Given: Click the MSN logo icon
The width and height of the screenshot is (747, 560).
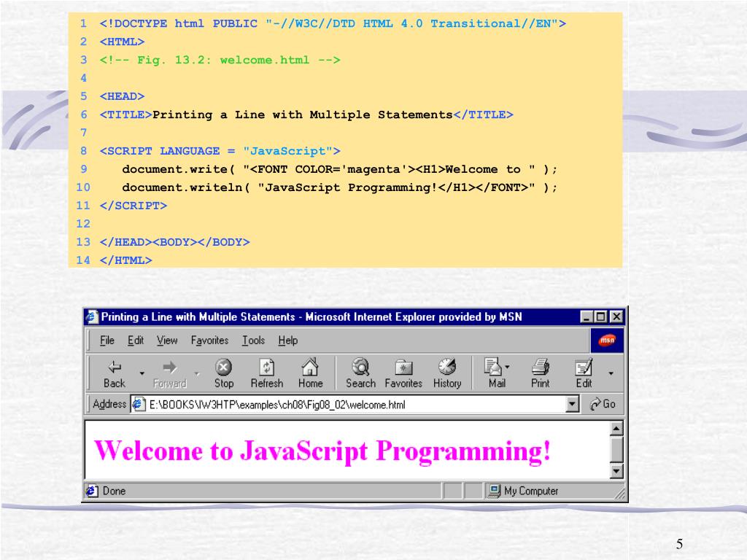Looking at the screenshot, I should [x=607, y=341].
